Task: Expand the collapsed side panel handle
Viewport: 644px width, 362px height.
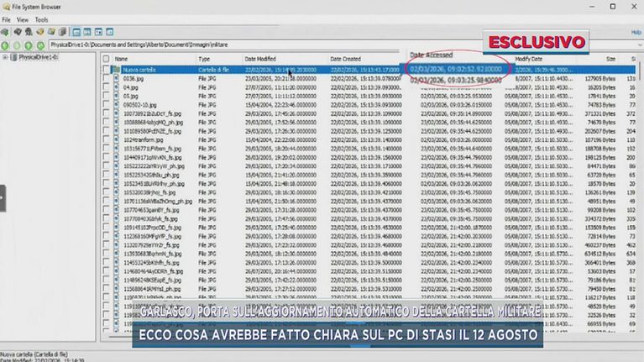Action: (x=3, y=197)
